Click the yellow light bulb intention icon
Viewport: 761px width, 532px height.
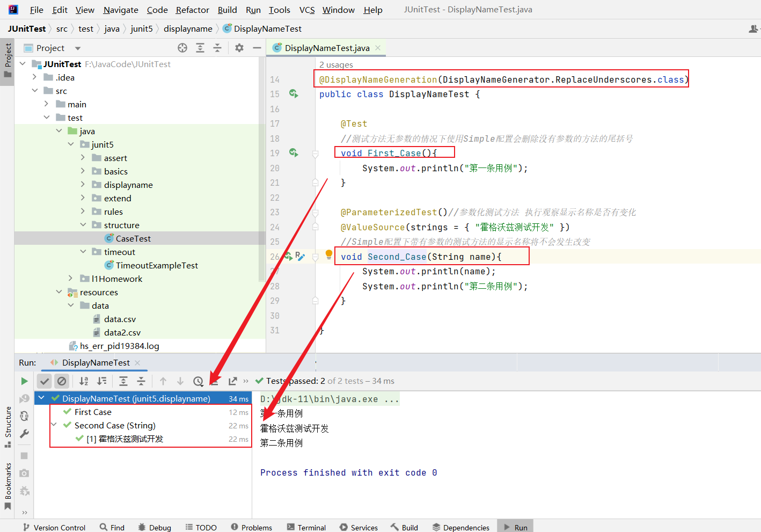tap(329, 254)
